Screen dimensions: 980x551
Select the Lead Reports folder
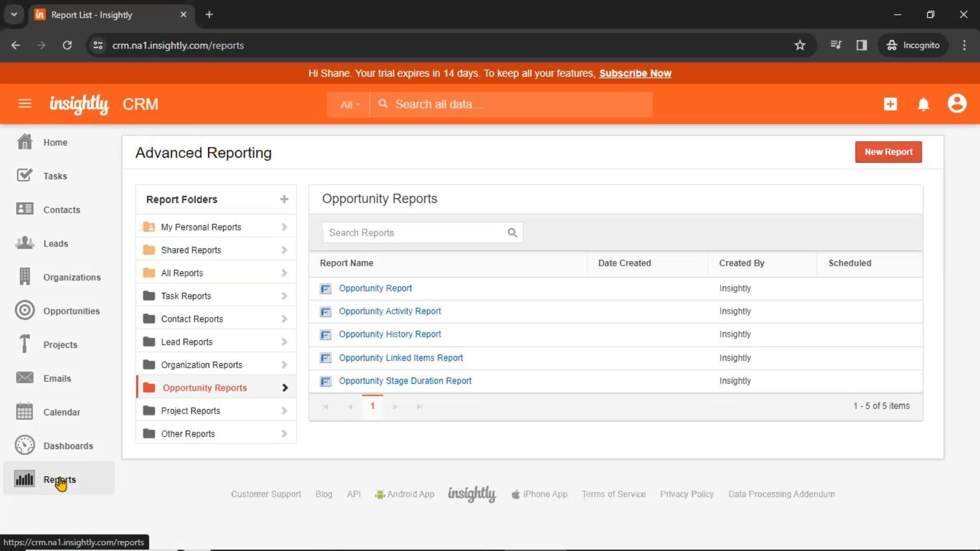click(187, 342)
